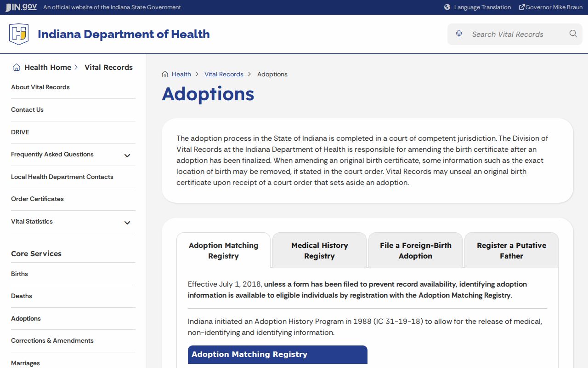
Task: Select the Adoption Matching Registry tab
Action: point(223,250)
